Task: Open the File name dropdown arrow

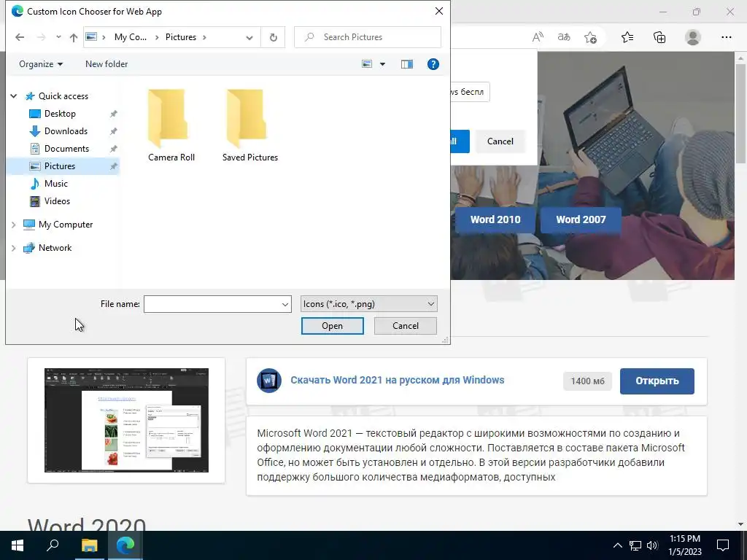Action: coord(285,304)
